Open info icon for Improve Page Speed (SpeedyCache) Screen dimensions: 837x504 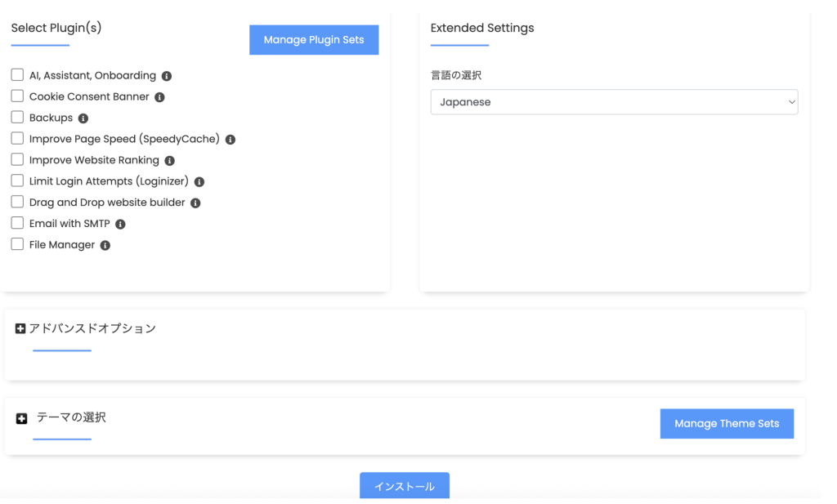(231, 140)
